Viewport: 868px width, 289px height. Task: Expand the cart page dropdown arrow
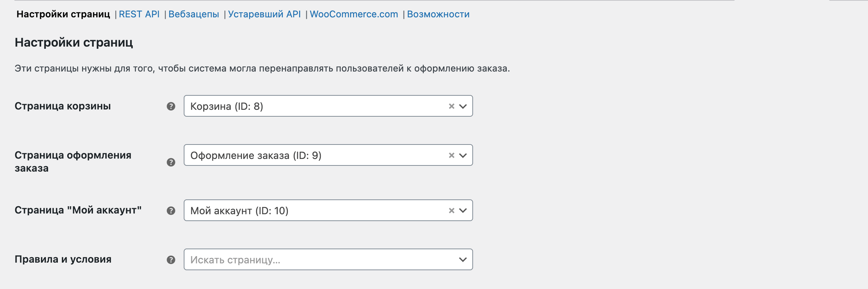click(x=463, y=106)
